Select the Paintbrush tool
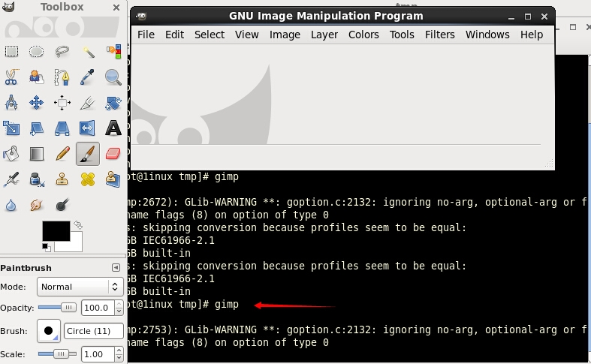Screen dimensions: 591x364 (x=88, y=154)
